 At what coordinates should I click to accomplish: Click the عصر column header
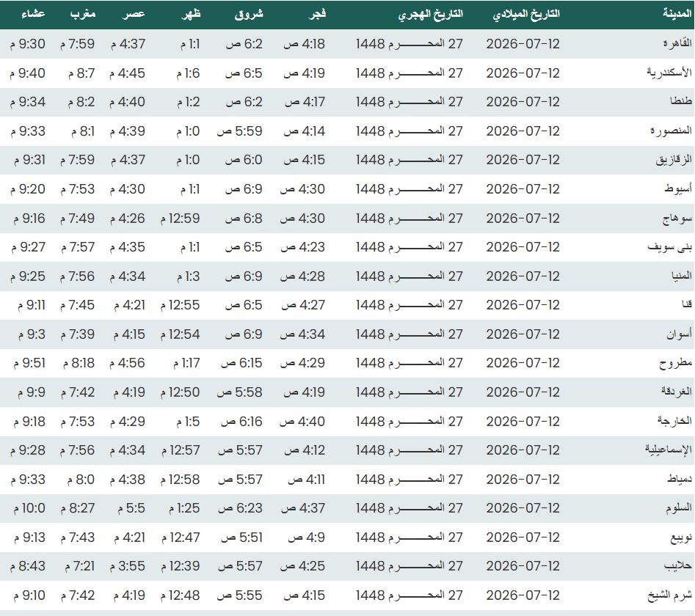[134, 14]
